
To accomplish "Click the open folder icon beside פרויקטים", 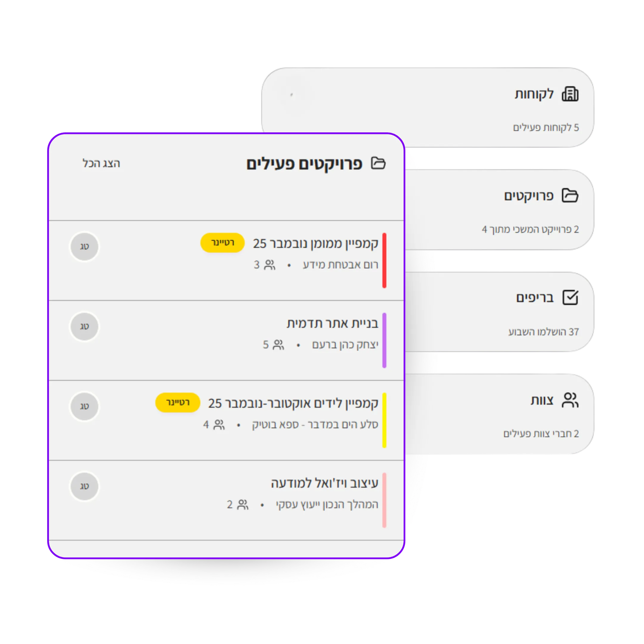I will pyautogui.click(x=570, y=196).
